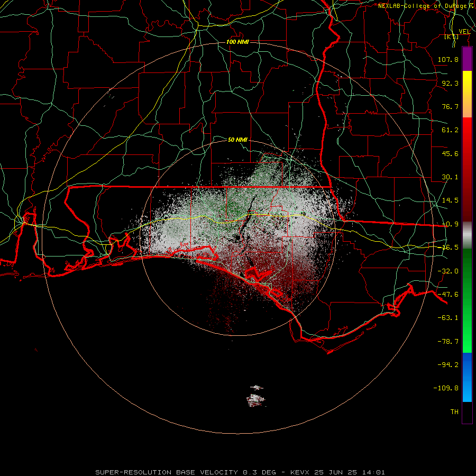Select the NEXLAB-College of DuPage credit text
This screenshot has height=476, width=476.
tap(426, 6)
